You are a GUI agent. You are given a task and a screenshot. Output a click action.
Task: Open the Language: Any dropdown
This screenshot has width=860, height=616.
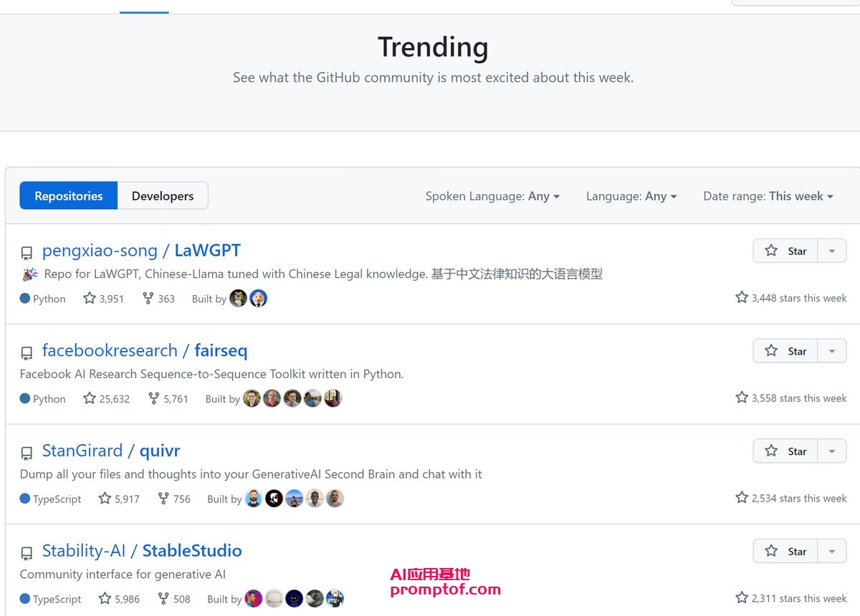click(x=631, y=196)
